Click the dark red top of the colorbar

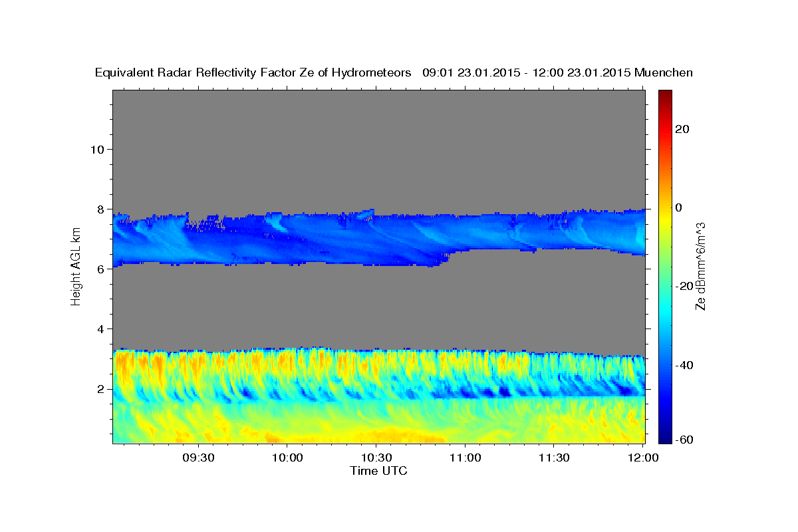666,94
